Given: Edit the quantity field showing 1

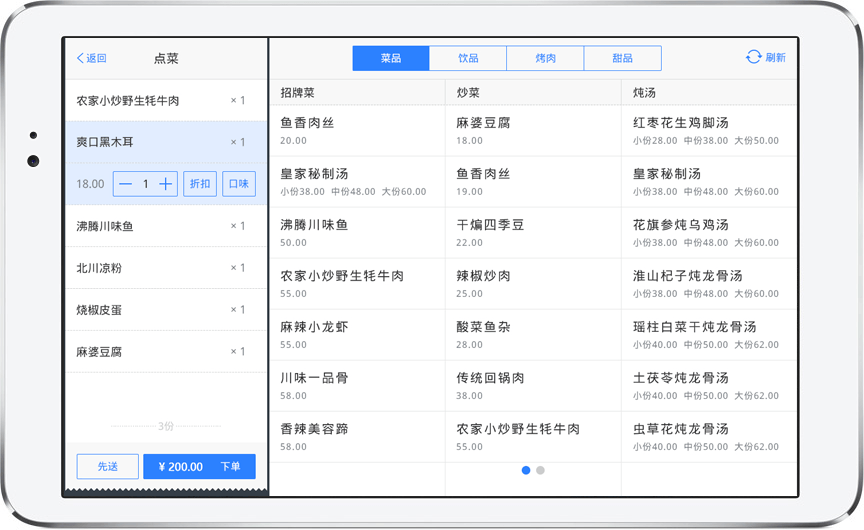Looking at the screenshot, I should tap(146, 184).
